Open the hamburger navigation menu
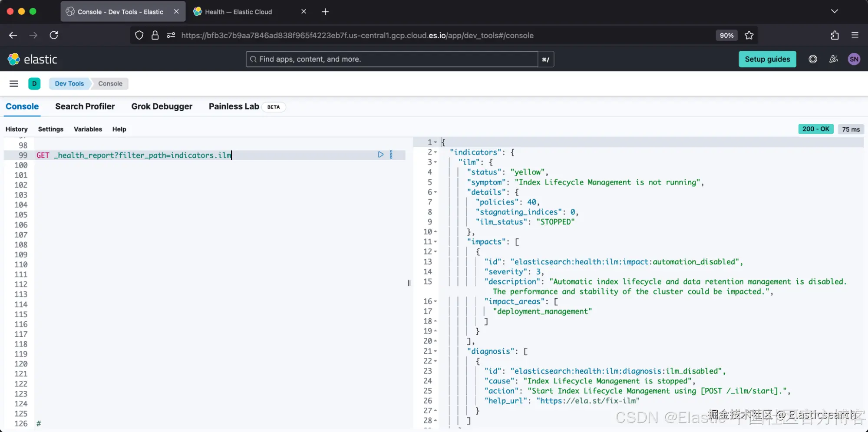The width and height of the screenshot is (868, 432). tap(14, 83)
